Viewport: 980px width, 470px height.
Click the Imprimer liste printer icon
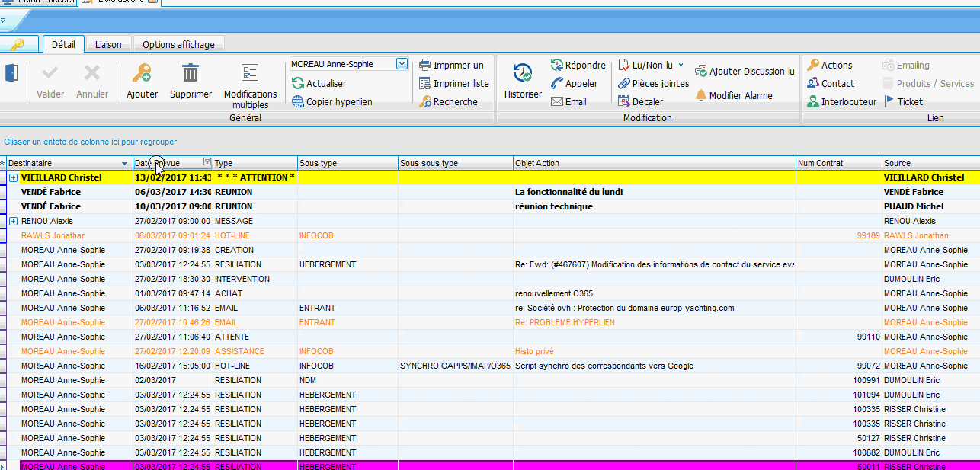(425, 84)
